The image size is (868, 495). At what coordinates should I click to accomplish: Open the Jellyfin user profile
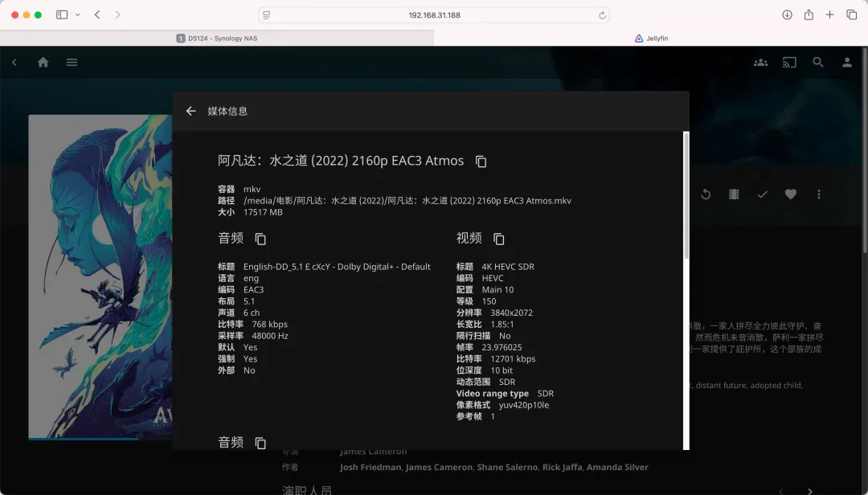coord(847,63)
